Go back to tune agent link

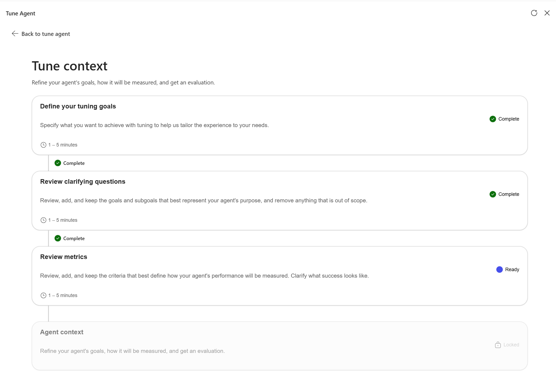pyautogui.click(x=46, y=34)
